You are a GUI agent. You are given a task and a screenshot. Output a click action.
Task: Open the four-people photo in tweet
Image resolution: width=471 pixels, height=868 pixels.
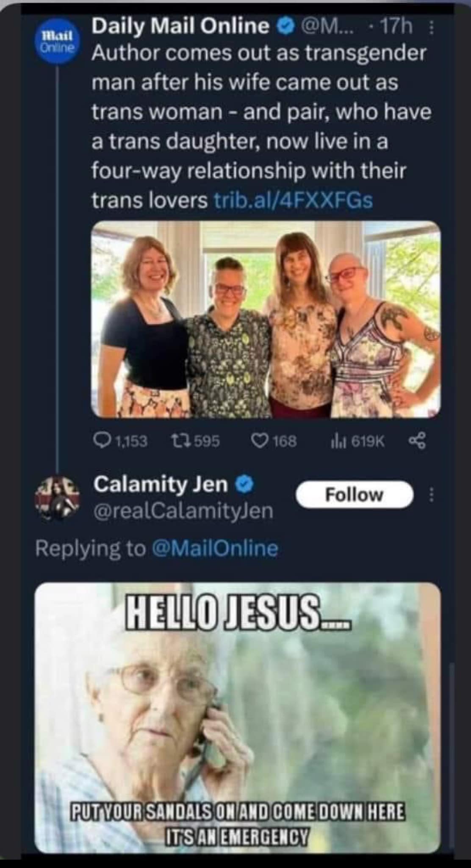[x=266, y=319]
